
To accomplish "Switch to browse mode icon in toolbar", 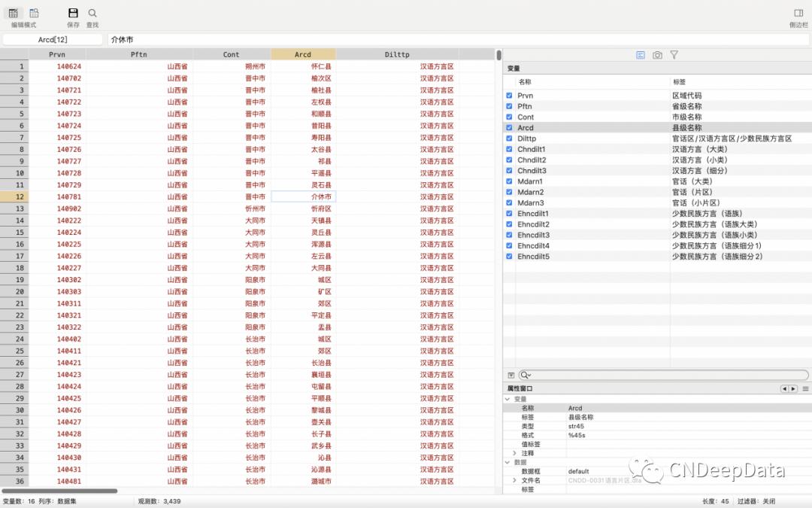I will tap(34, 13).
